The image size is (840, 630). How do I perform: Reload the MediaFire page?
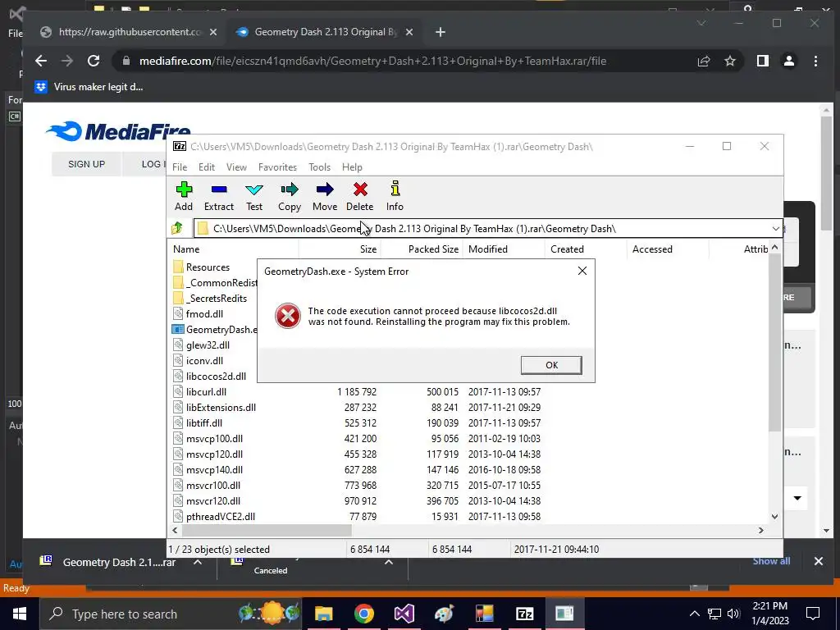[x=94, y=61]
